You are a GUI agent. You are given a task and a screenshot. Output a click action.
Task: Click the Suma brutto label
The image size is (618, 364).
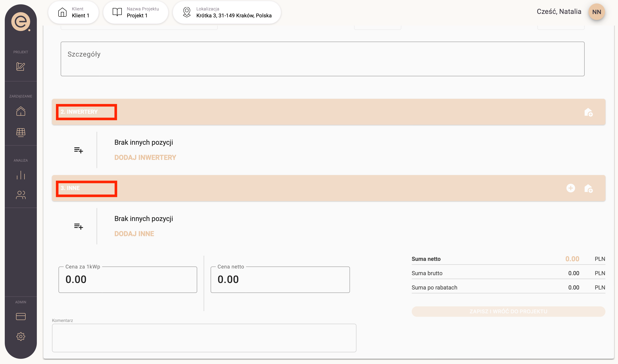427,273
